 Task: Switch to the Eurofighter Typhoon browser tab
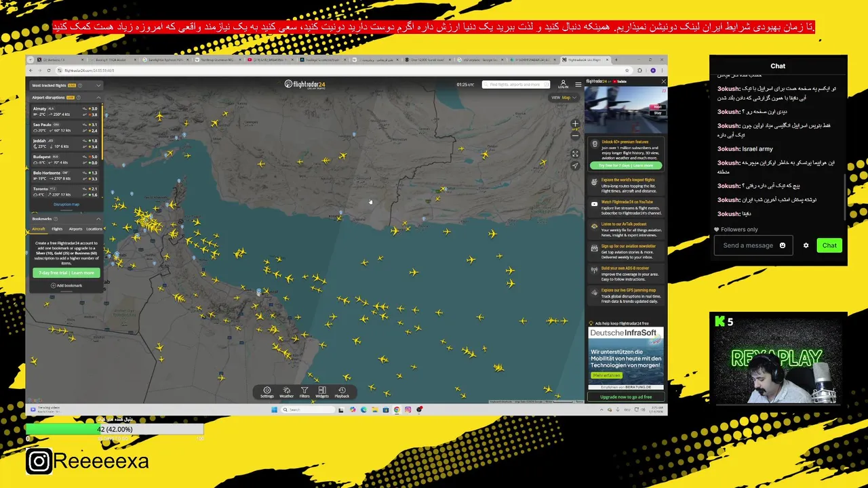165,60
